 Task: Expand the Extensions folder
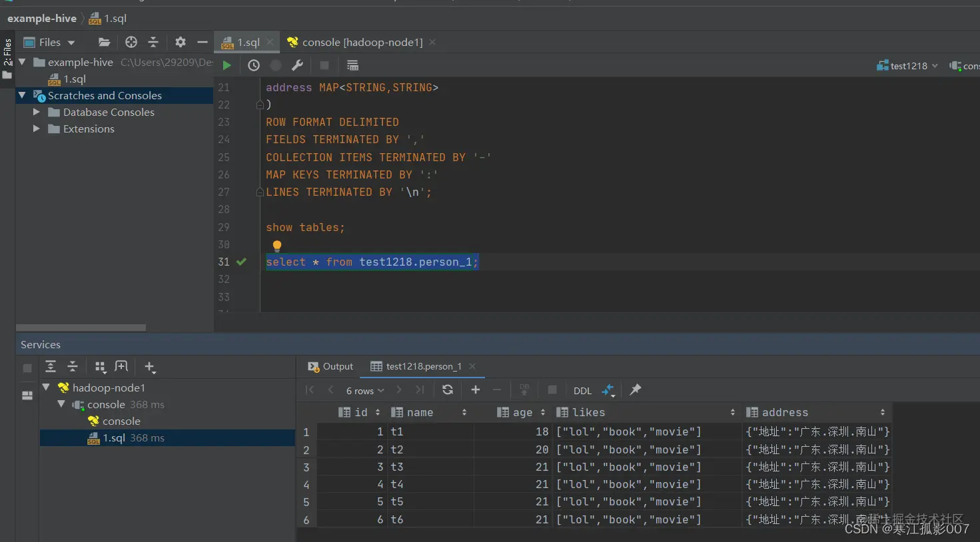(37, 129)
